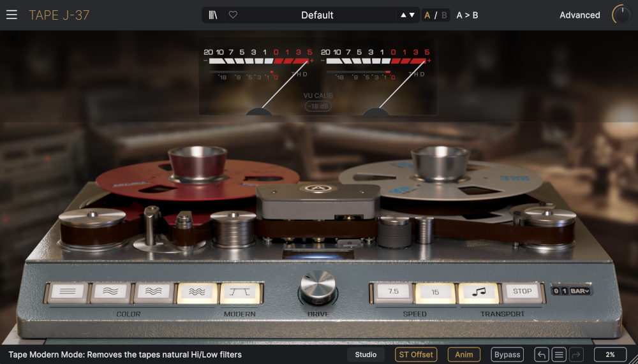Switch to state B
Viewport: 638px width, 364px height.
coord(444,15)
